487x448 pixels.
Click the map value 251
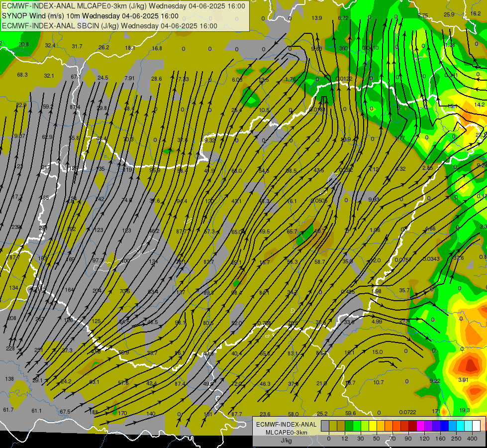38,350
